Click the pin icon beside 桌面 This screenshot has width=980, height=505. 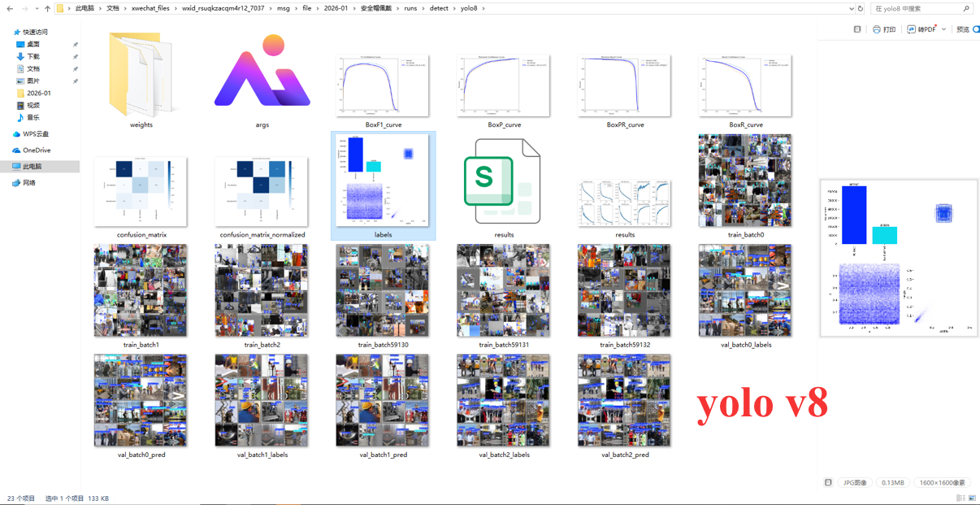tap(76, 45)
